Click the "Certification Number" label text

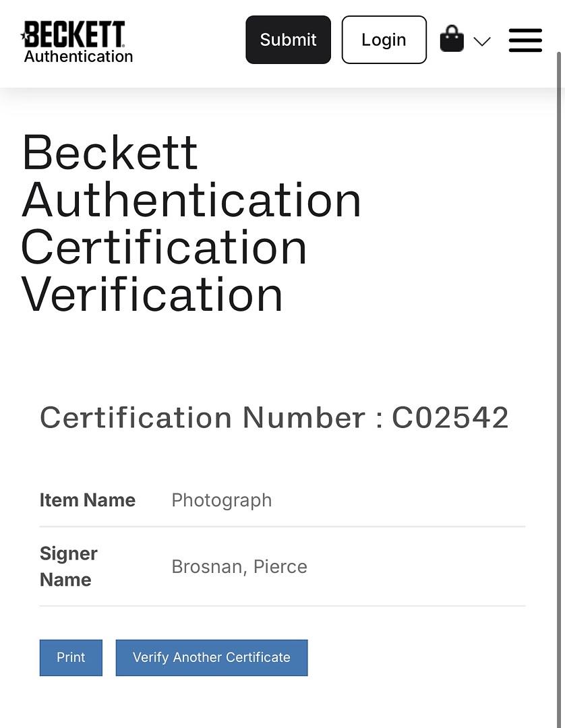202,418
